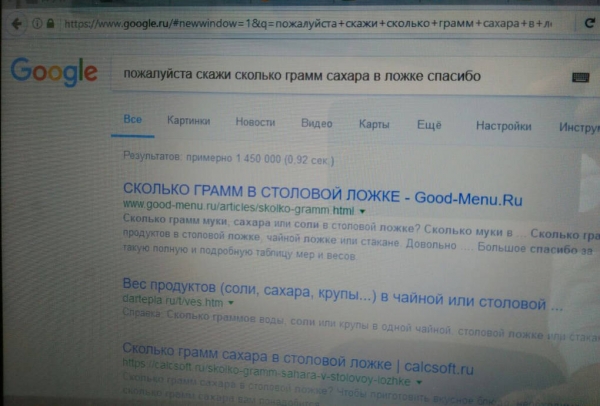Go back with the browser back arrow
The image size is (600, 406).
(x=16, y=24)
